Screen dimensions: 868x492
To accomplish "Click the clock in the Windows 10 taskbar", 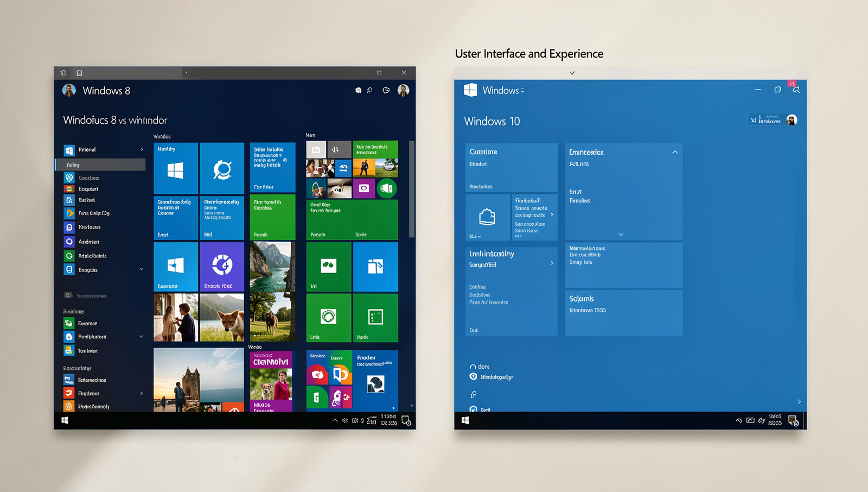I will point(775,420).
